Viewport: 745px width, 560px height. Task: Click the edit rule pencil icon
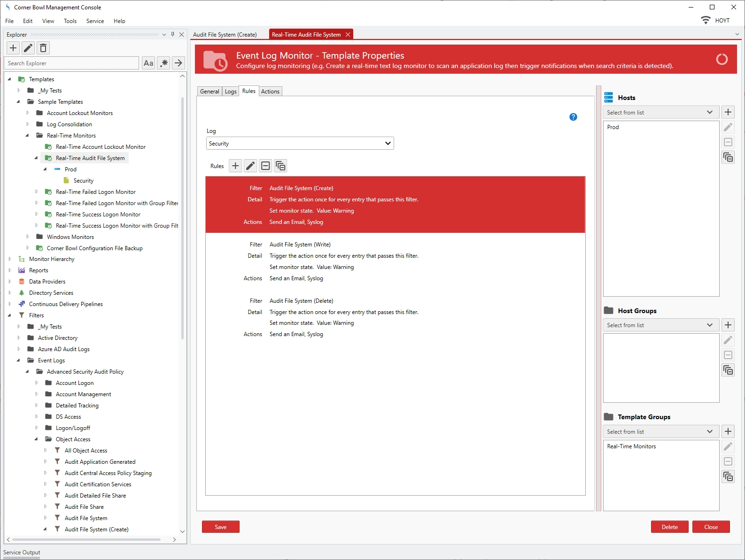click(250, 166)
